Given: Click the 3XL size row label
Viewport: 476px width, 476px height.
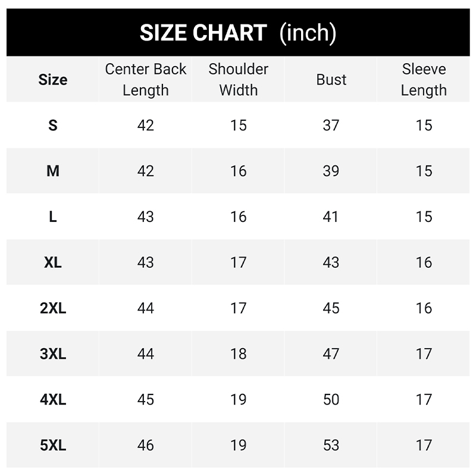Looking at the screenshot, I should [x=53, y=353].
